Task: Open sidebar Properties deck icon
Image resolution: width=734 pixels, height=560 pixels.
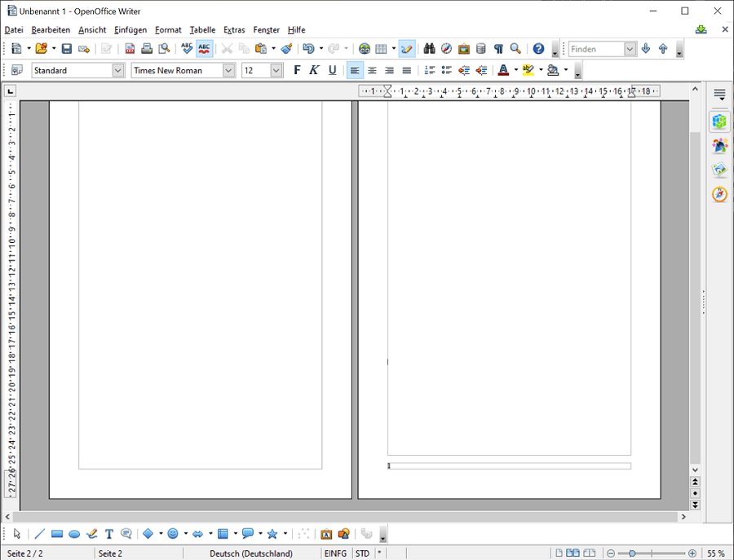Action: 719,121
